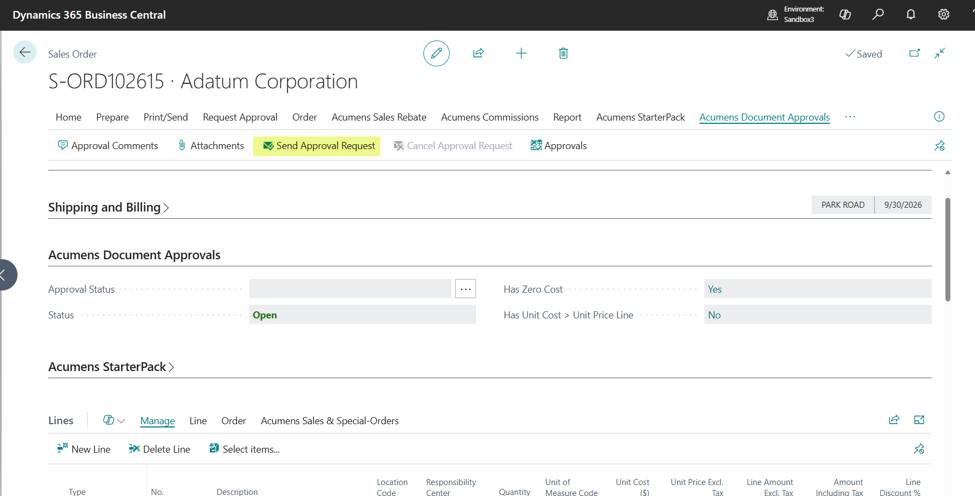This screenshot has width=975, height=496.
Task: Delete the sales order with trash icon
Action: (x=563, y=53)
